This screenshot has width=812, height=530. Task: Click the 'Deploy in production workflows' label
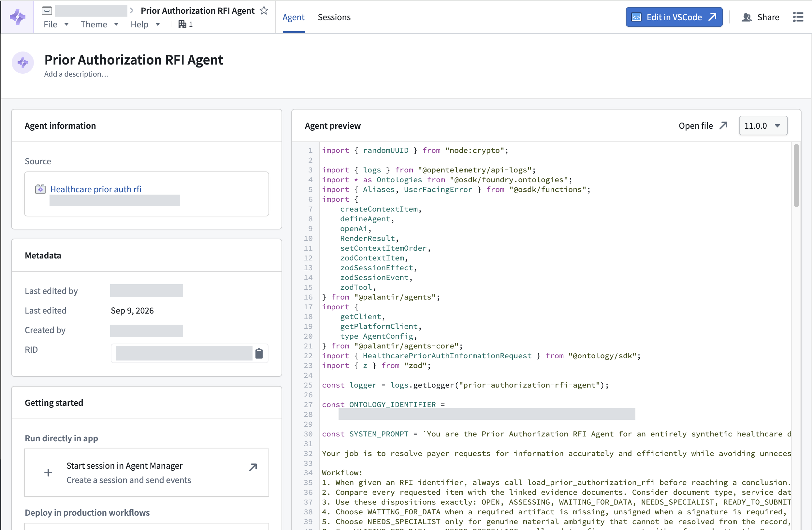coord(87,513)
